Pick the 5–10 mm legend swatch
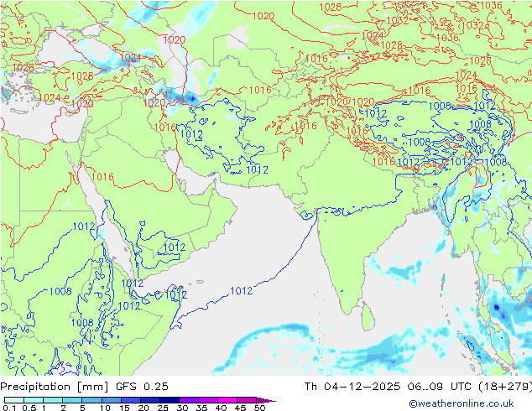Viewport: 532px width, 411px height. coord(91,400)
